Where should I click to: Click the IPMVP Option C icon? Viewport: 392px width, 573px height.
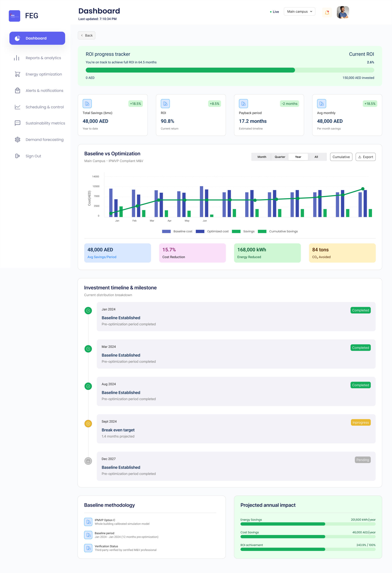88,522
